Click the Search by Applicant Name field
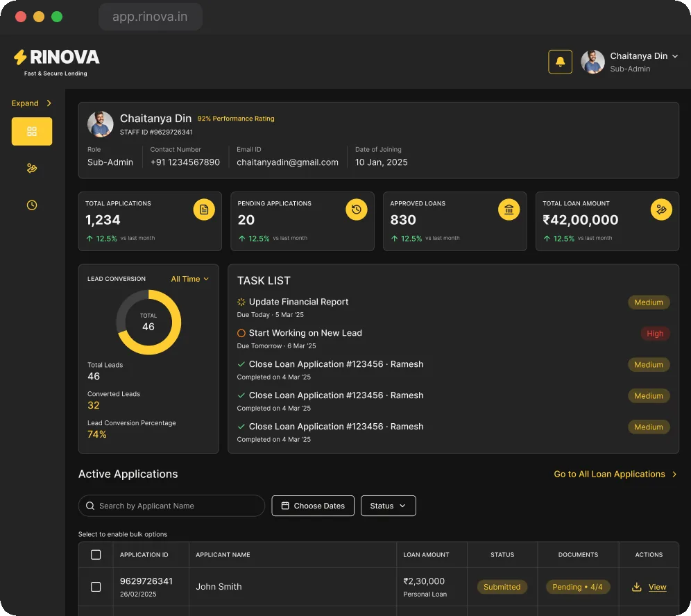 (171, 506)
